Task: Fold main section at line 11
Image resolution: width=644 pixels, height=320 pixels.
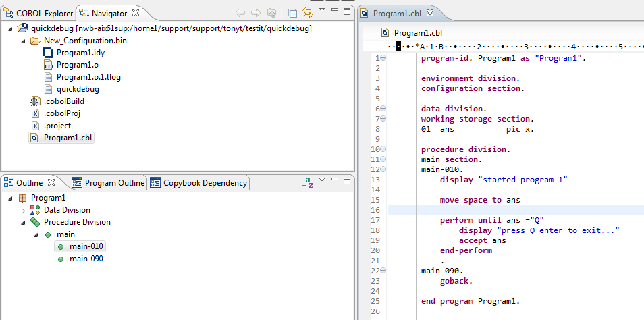Action: click(x=383, y=159)
